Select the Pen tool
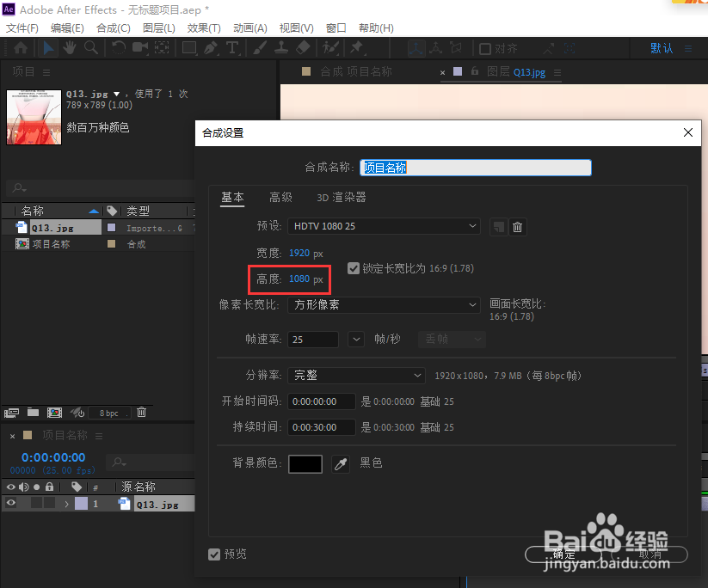This screenshot has width=708, height=588. [211, 48]
